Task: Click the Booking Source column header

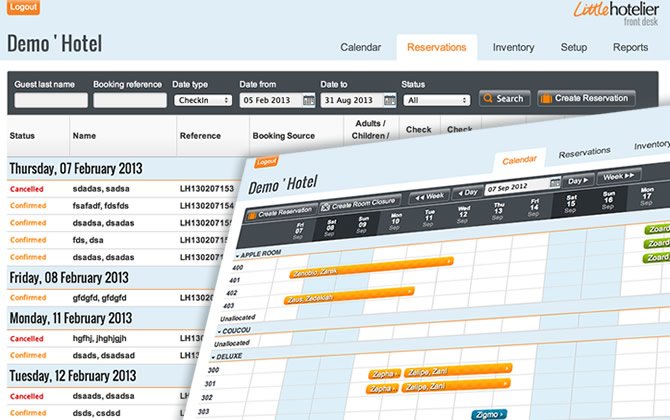Action: (284, 136)
